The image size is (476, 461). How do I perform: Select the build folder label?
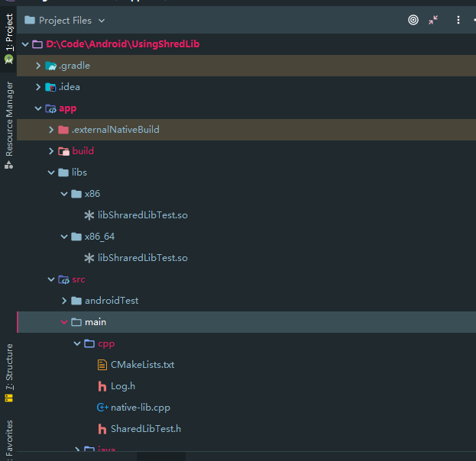pyautogui.click(x=83, y=151)
